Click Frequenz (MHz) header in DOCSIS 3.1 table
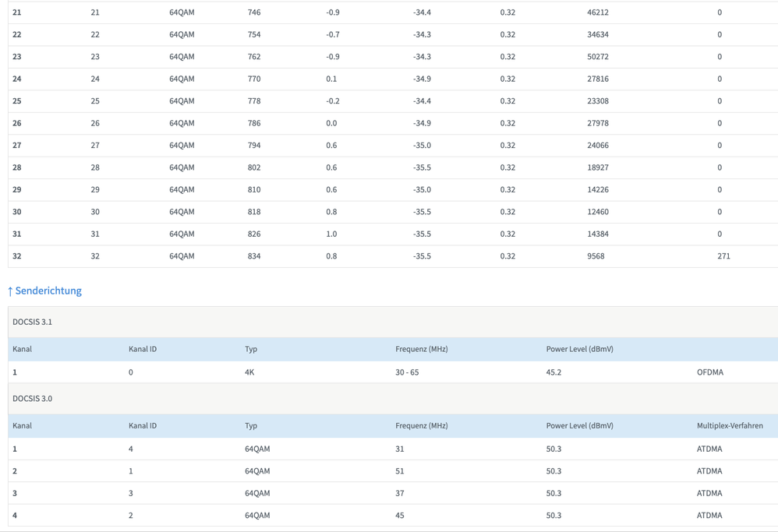Viewport: 778px width, 532px height. tap(421, 349)
